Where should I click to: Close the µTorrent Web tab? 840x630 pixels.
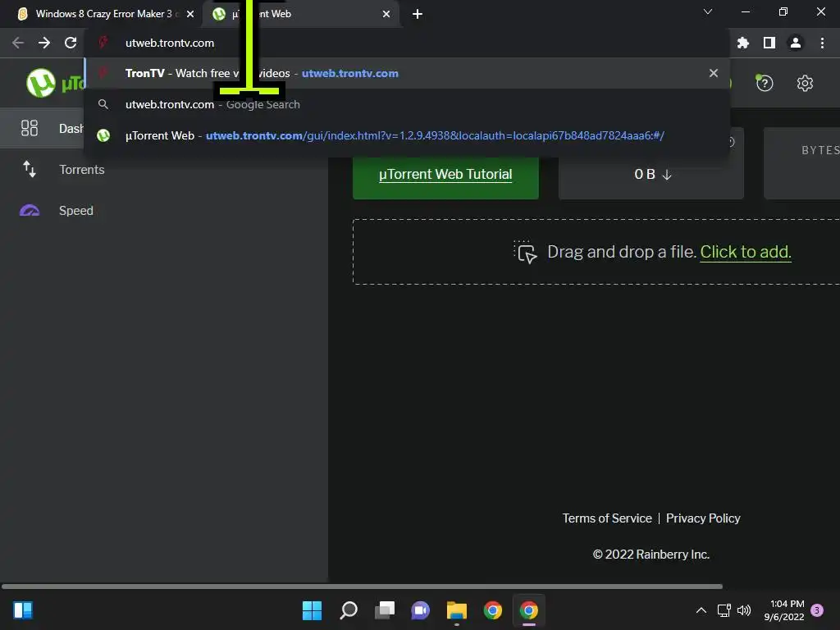click(x=386, y=14)
